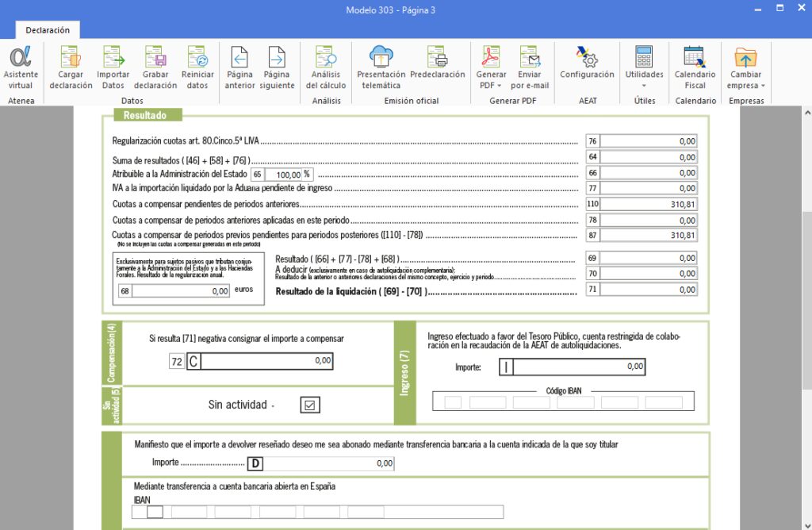Click field 68 euros input
This screenshot has height=530, width=812.
pos(181,291)
